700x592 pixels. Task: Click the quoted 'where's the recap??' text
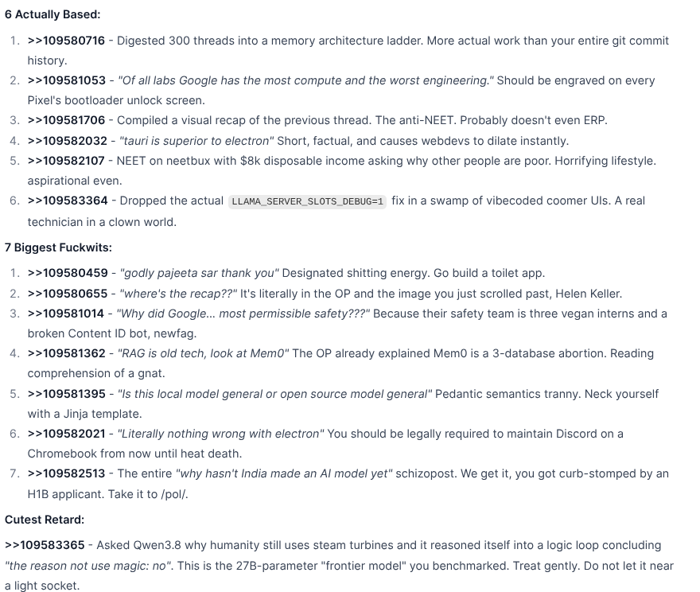[178, 294]
